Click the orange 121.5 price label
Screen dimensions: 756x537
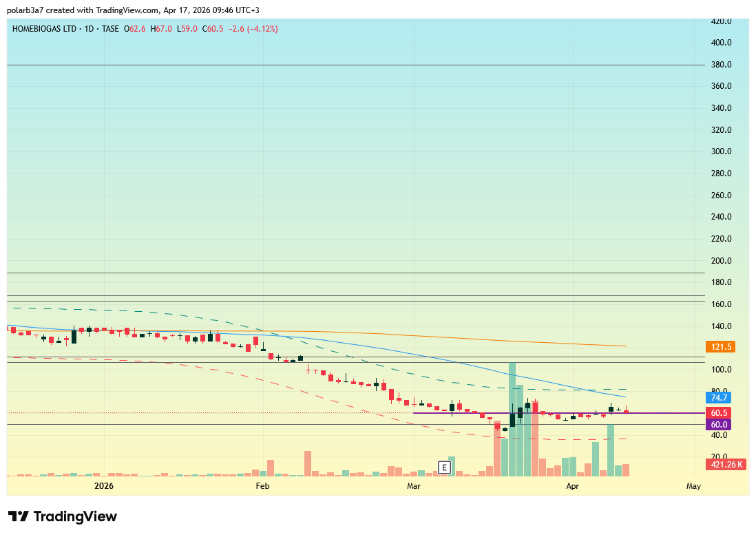click(x=720, y=346)
